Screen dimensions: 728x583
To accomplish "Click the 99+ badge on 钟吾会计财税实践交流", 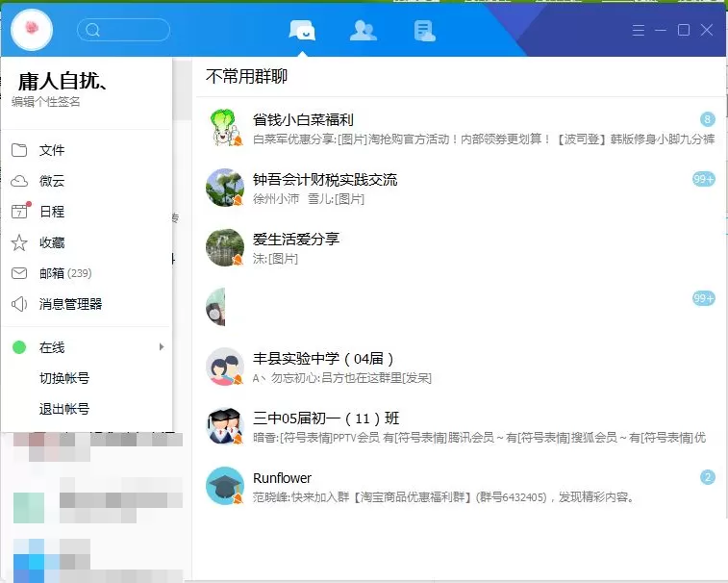I will 703,179.
